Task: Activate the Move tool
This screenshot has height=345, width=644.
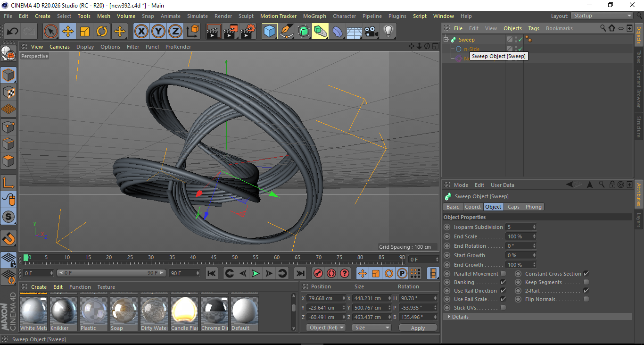Action: [x=68, y=32]
